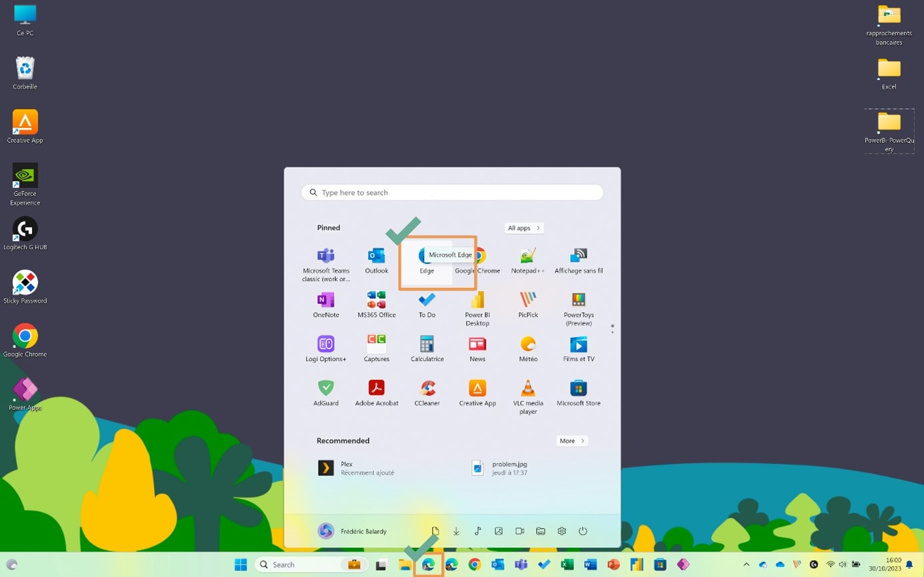Open Edge in the Start menu Pinned grid
This screenshot has height=577, width=924.
tap(427, 261)
